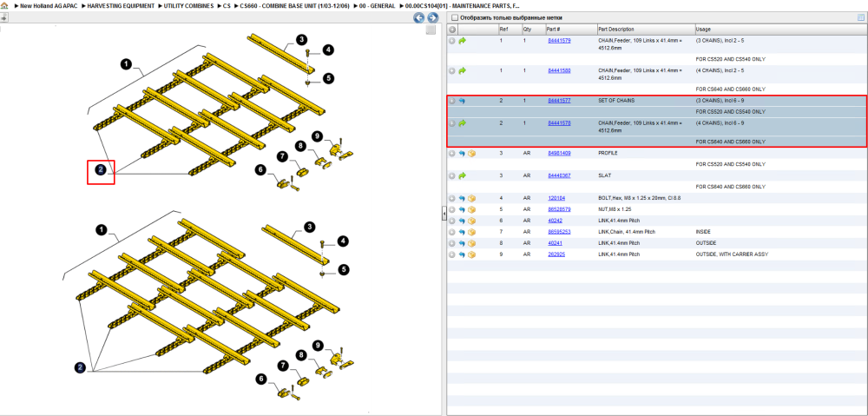The width and height of the screenshot is (868, 416).
Task: Open part number link 120104
Action: pos(556,198)
